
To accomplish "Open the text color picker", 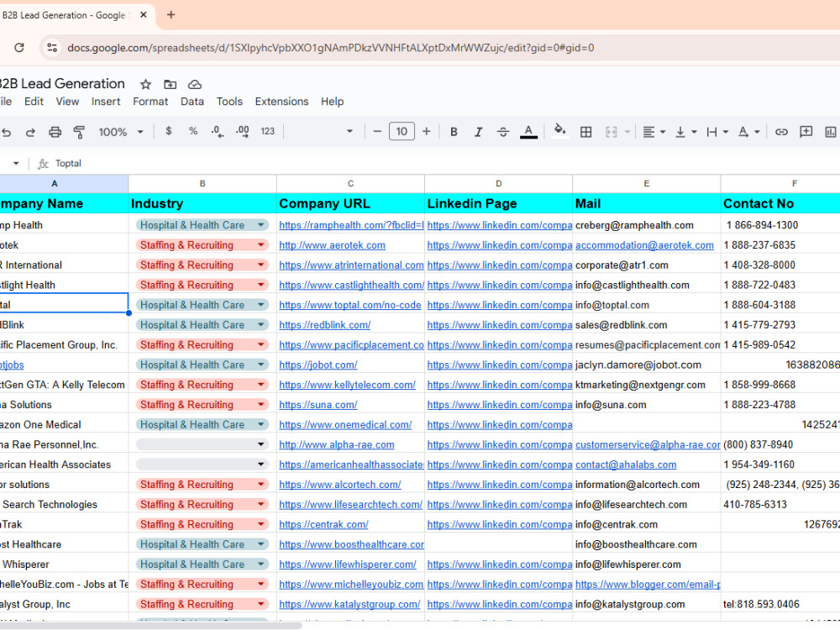I will (528, 132).
